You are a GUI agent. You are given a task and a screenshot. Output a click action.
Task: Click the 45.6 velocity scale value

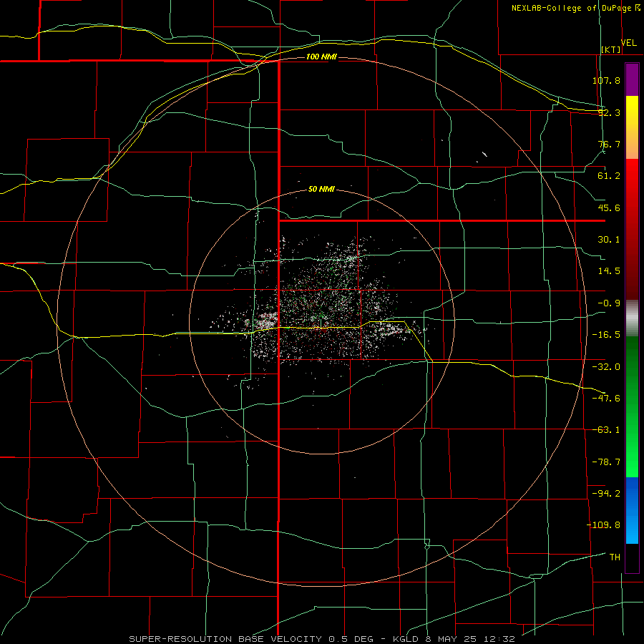click(x=609, y=208)
